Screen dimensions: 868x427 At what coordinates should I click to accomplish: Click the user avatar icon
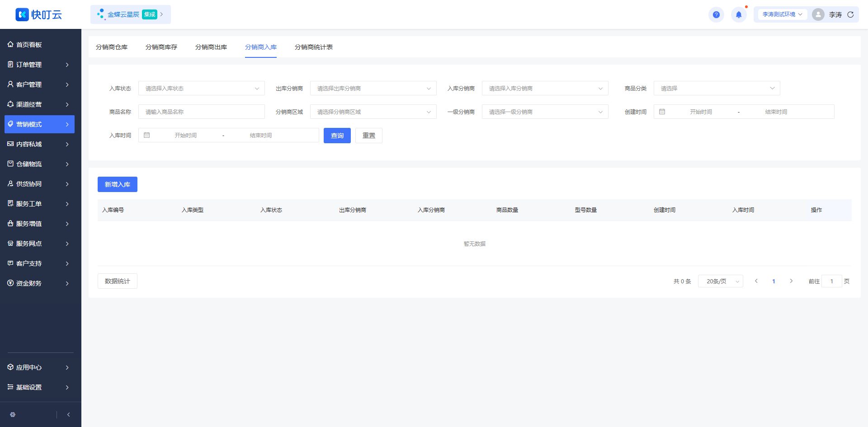[818, 14]
